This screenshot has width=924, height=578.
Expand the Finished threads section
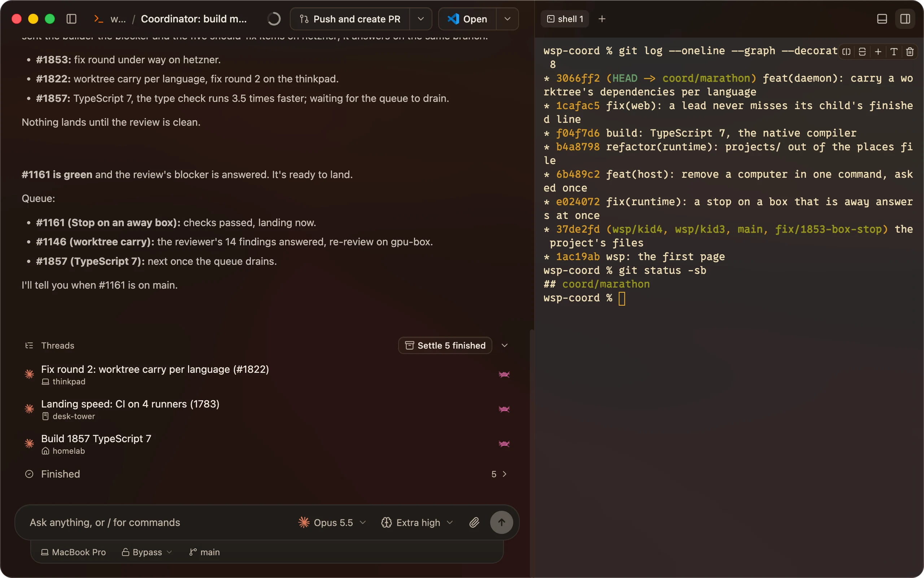click(x=266, y=474)
